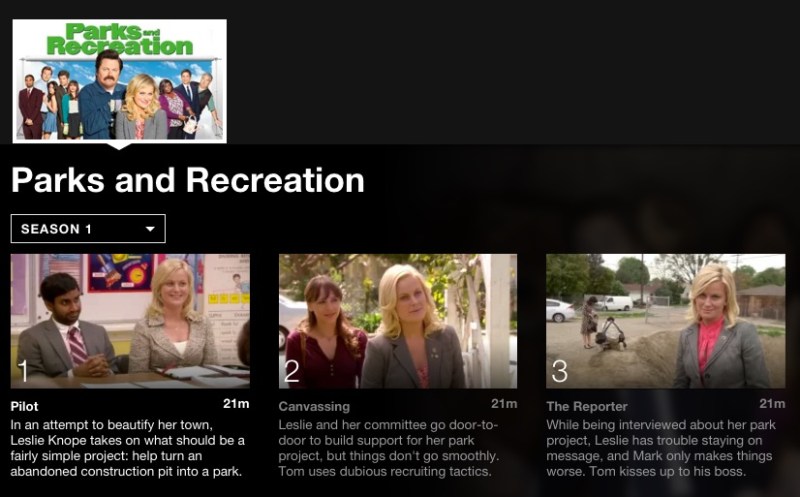Play the Canvassing episode thumbnail
The height and width of the screenshot is (497, 800).
click(398, 321)
